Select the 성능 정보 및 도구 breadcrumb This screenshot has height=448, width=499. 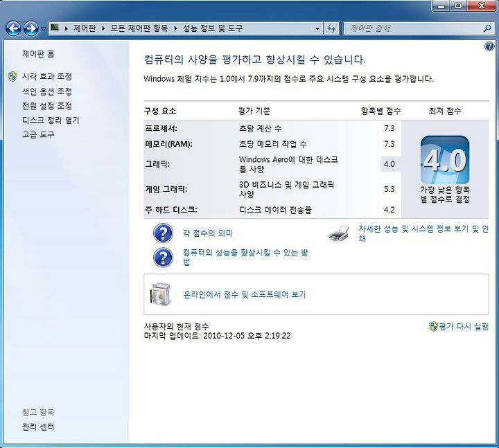pos(213,28)
